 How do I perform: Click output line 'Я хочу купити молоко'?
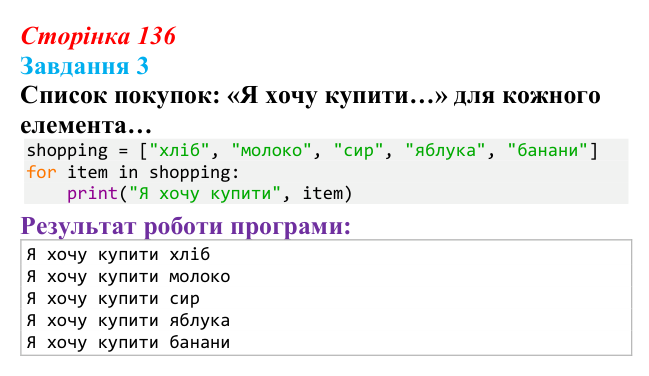pos(128,277)
